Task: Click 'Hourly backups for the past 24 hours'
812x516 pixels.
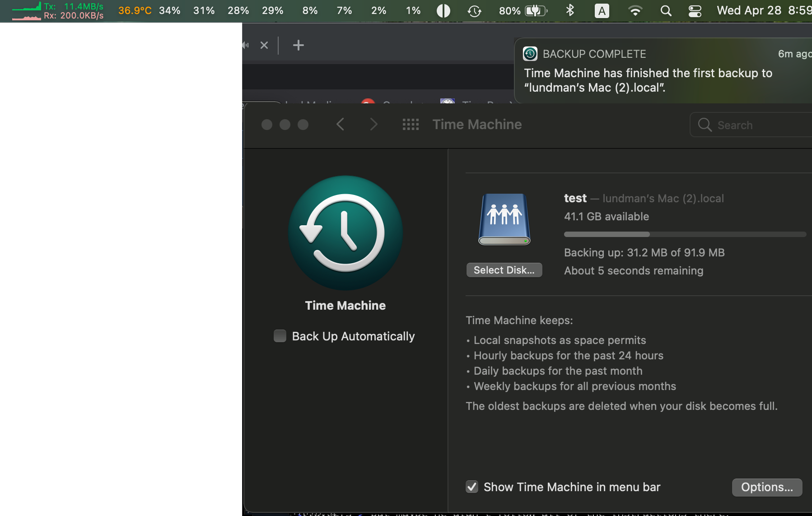Action: pyautogui.click(x=568, y=355)
